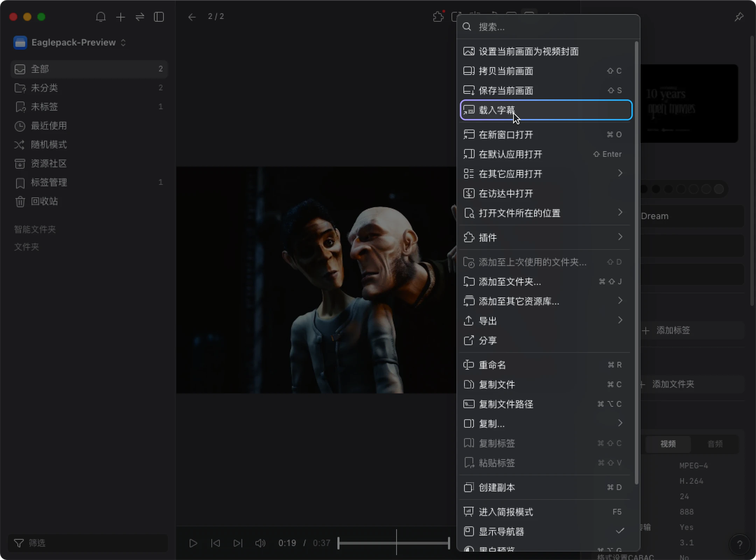
Task: Switch to the 视频 info tab
Action: pyautogui.click(x=668, y=444)
